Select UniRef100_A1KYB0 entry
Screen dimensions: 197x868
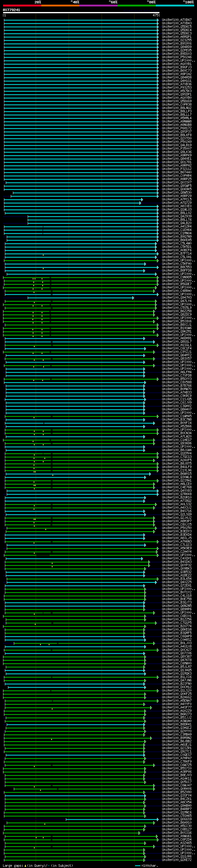point(177,98)
